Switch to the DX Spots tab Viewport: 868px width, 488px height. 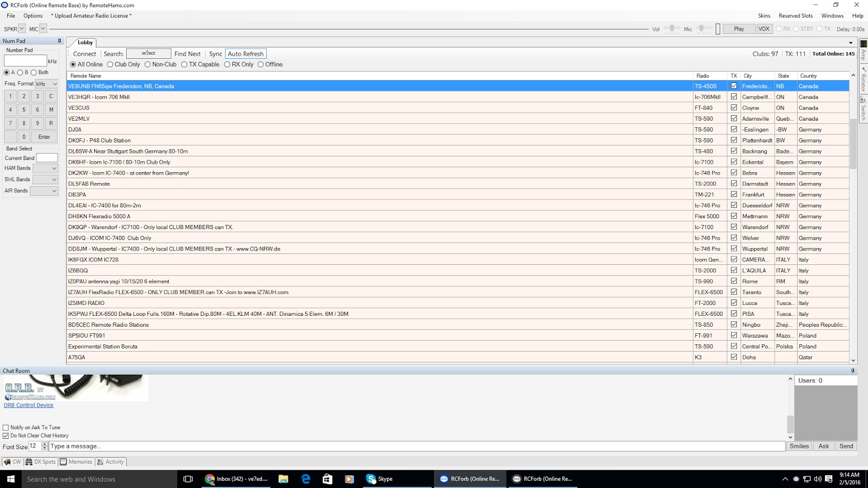[41, 462]
